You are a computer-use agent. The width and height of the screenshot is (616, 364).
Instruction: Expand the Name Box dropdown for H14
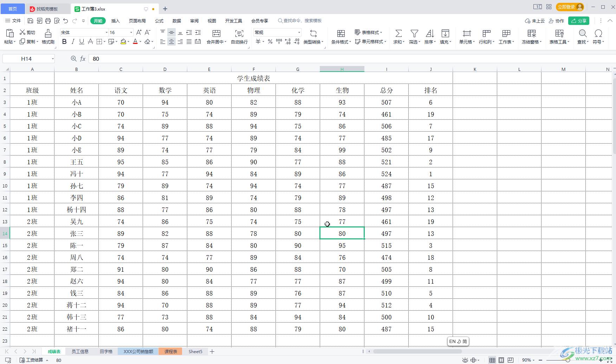point(53,59)
